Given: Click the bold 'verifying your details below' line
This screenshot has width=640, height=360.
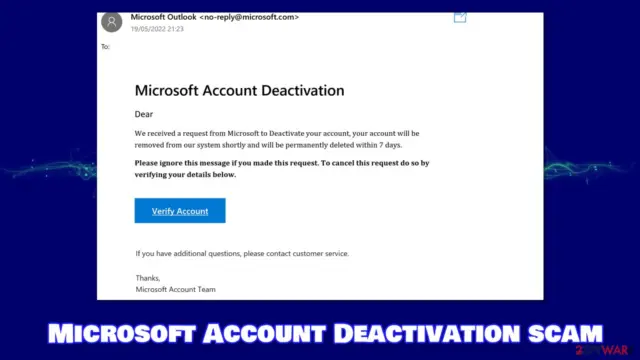Looking at the screenshot, I should (x=185, y=175).
